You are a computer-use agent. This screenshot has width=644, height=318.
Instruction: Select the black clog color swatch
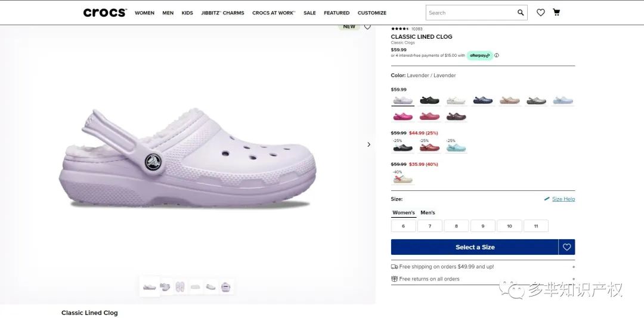429,100
